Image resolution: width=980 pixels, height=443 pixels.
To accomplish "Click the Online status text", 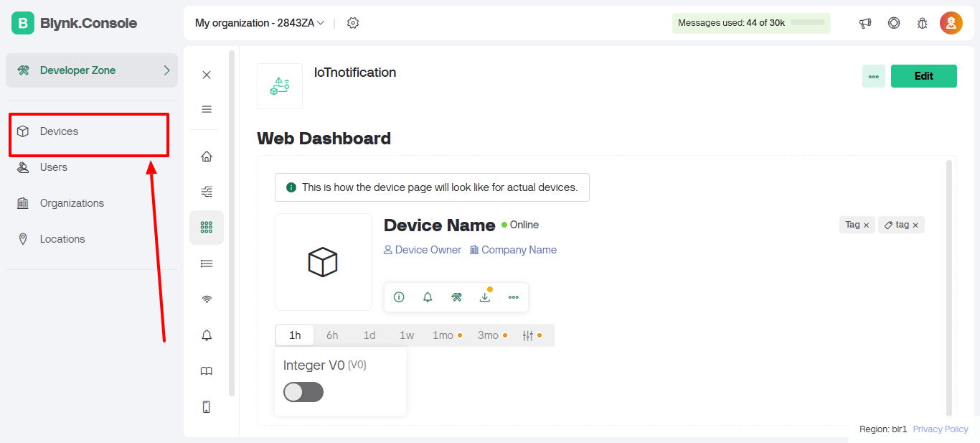I will coord(524,225).
